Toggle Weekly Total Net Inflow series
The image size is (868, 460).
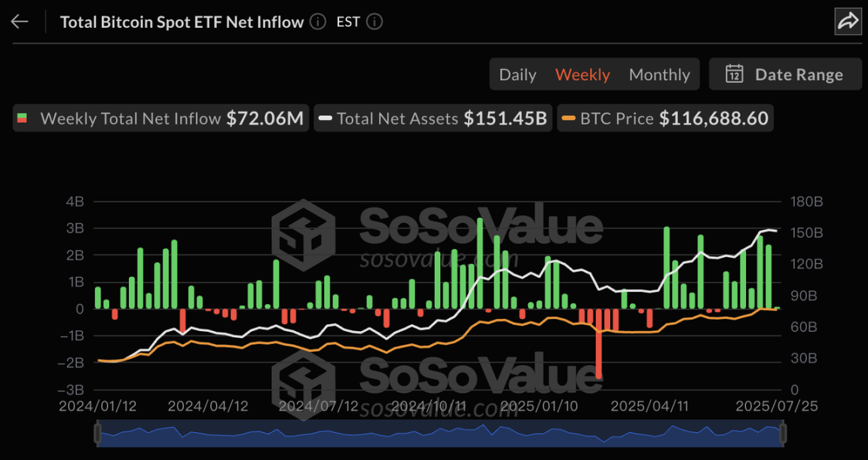(x=160, y=118)
